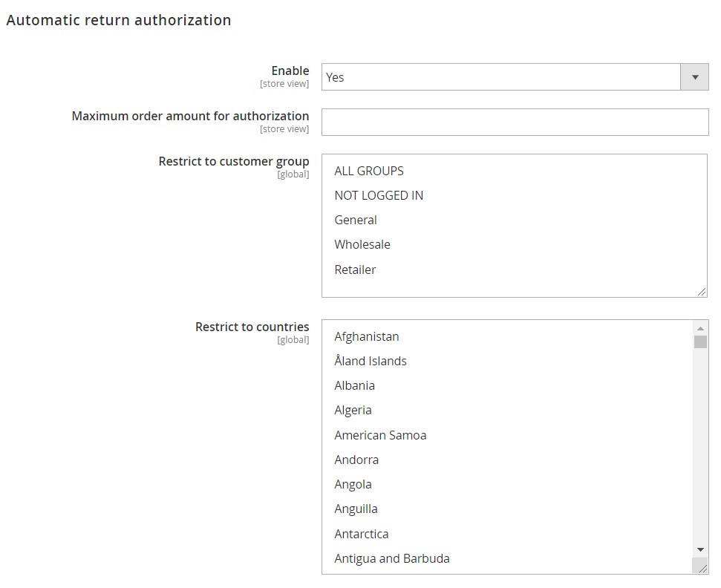This screenshot has width=721, height=588.
Task: Click countries list scroll down arrow
Action: [700, 549]
